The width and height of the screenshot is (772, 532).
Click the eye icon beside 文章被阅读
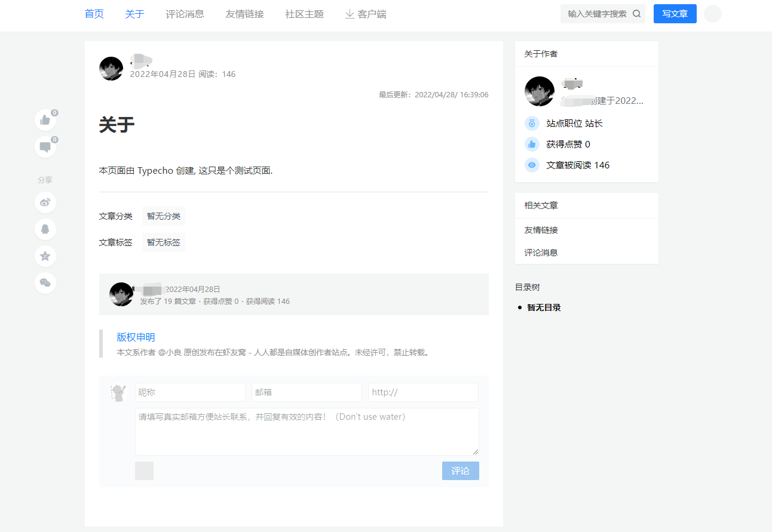point(532,165)
